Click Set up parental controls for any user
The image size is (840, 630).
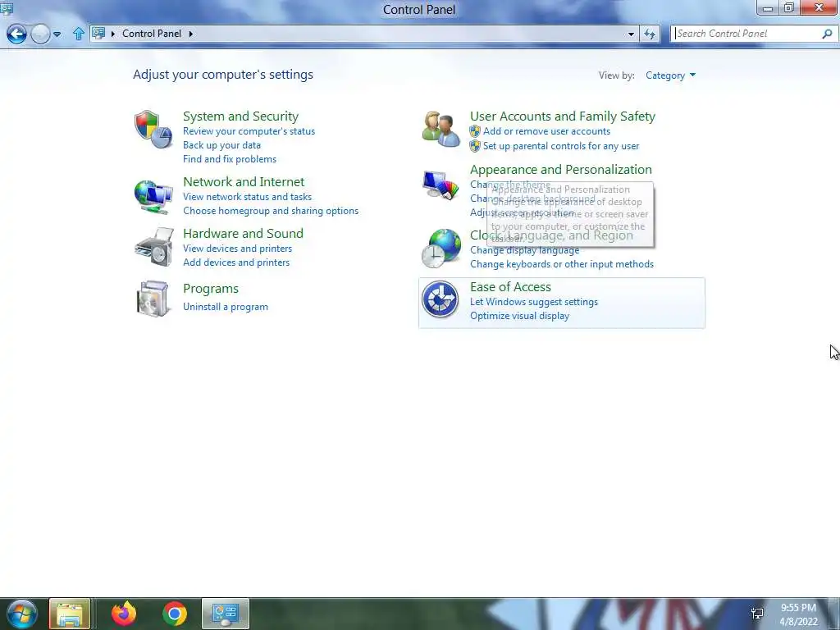click(x=561, y=146)
